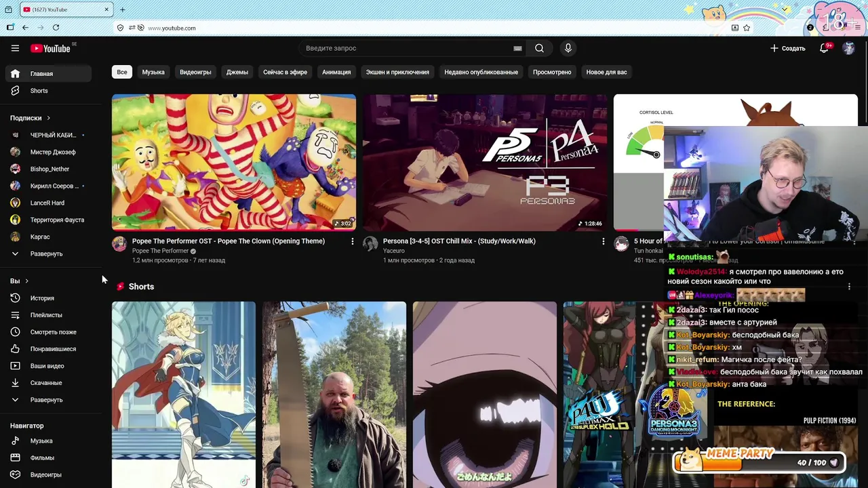The width and height of the screenshot is (868, 488).
Task: Open Popee The Performer OST video title
Action: 229,241
